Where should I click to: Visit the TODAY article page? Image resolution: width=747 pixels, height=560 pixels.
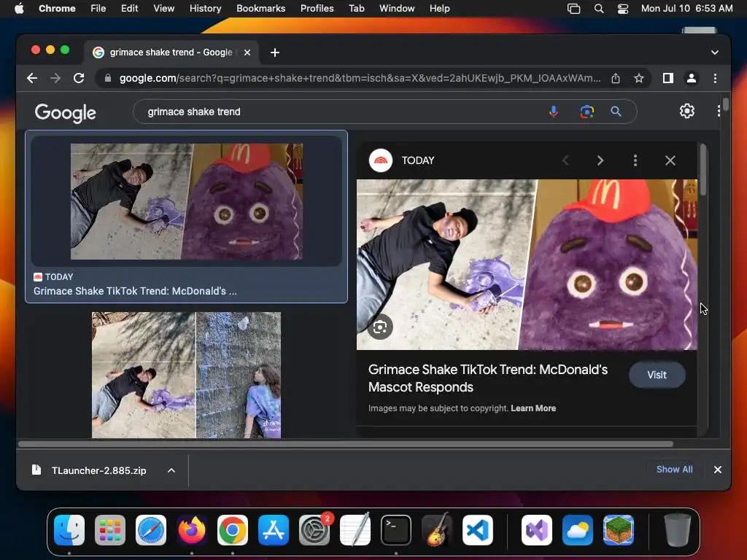657,375
